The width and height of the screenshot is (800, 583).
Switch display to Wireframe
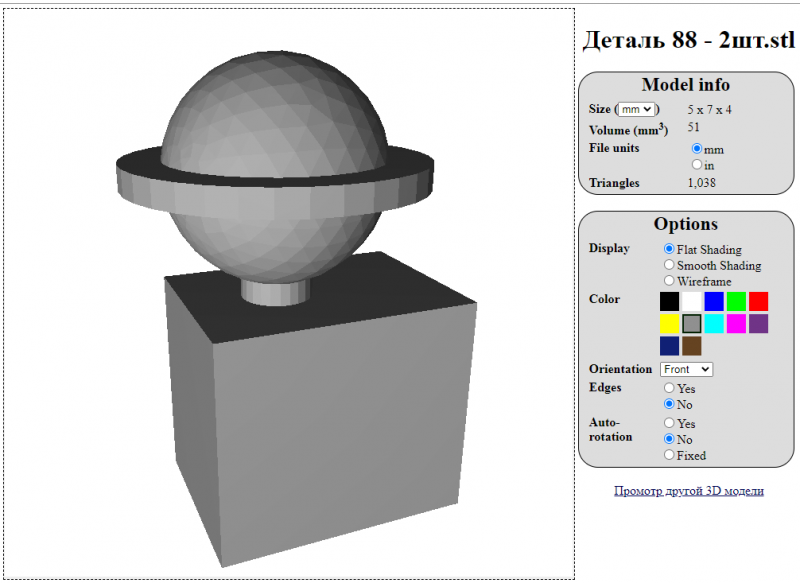669,281
